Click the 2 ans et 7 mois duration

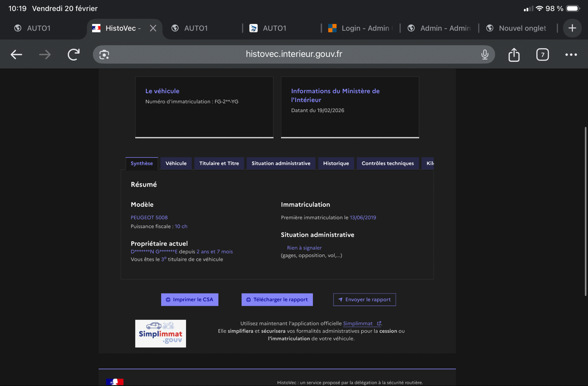point(215,252)
